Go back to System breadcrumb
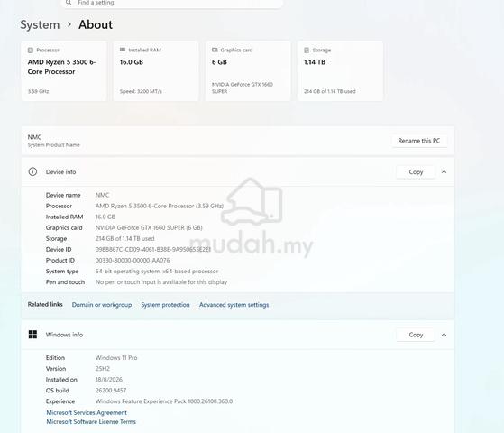The image size is (504, 433). [40, 24]
